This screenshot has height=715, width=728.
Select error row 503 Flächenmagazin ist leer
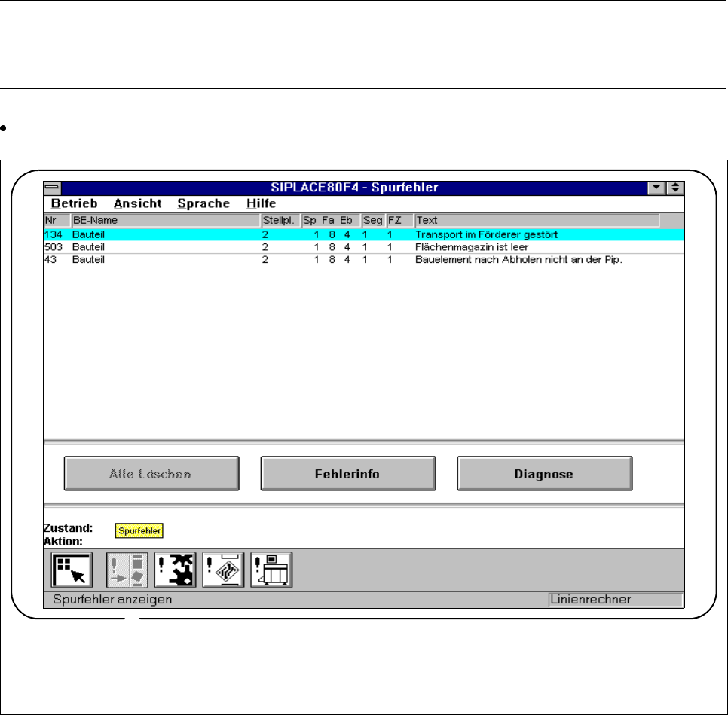coord(363,247)
